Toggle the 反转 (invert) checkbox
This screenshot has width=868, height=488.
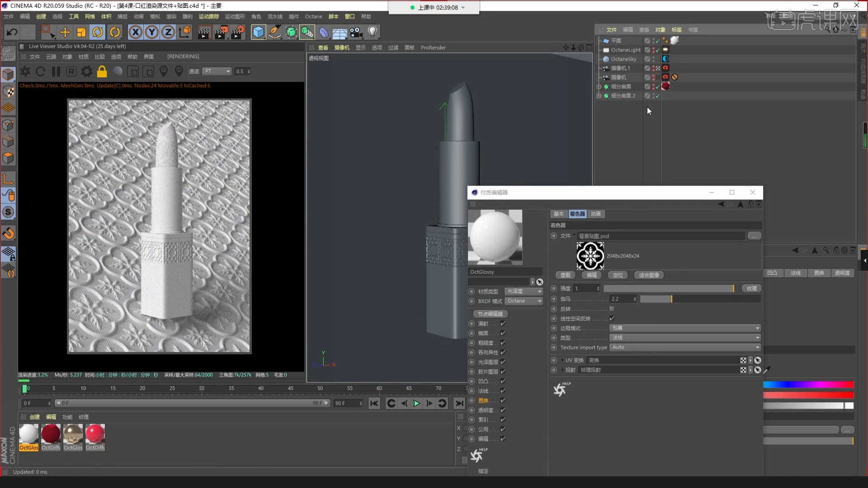(x=612, y=309)
